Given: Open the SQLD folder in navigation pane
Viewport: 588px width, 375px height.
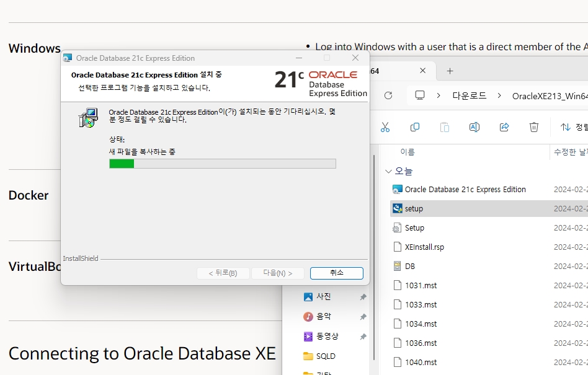Looking at the screenshot, I should tap(326, 356).
